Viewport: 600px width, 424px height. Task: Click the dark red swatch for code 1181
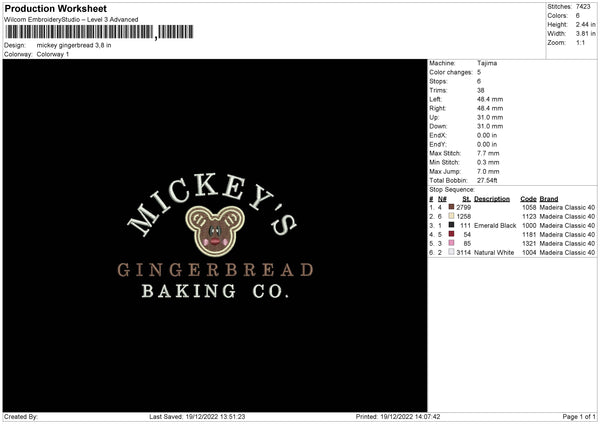(452, 234)
